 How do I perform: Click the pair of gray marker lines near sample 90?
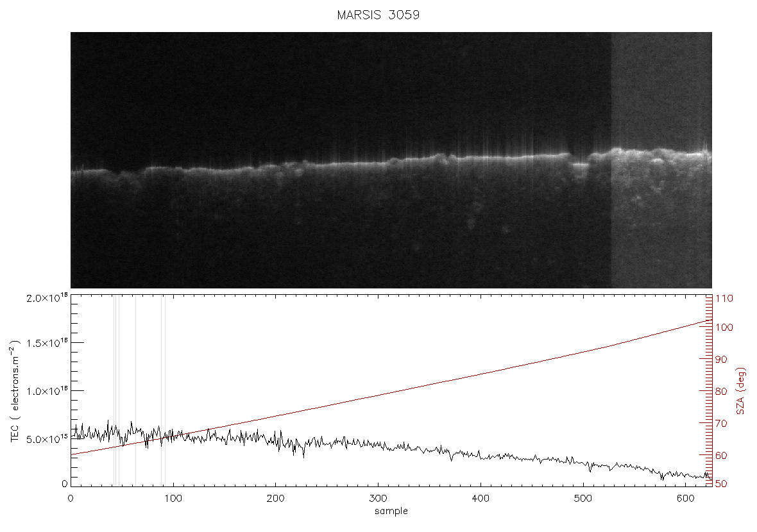(163, 391)
